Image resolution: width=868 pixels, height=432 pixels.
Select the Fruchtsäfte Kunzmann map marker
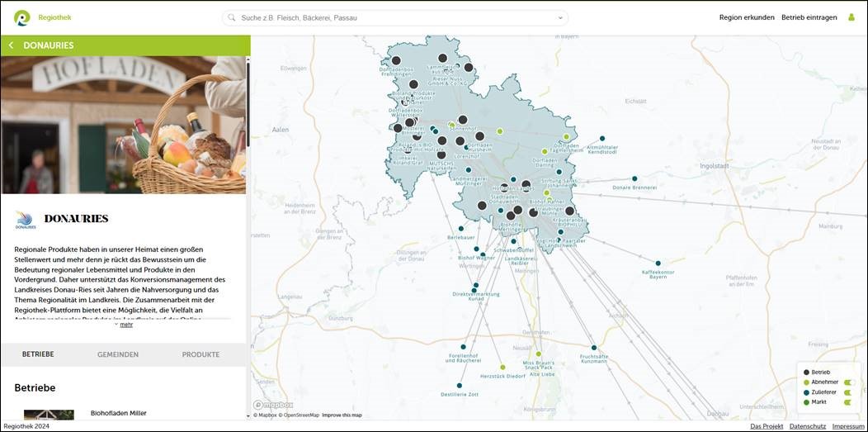coord(593,348)
